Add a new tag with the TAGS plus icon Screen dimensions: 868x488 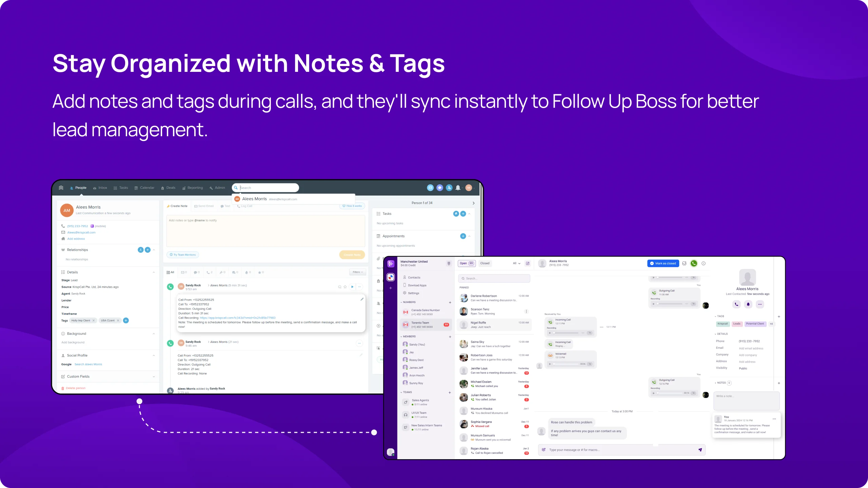pyautogui.click(x=779, y=317)
